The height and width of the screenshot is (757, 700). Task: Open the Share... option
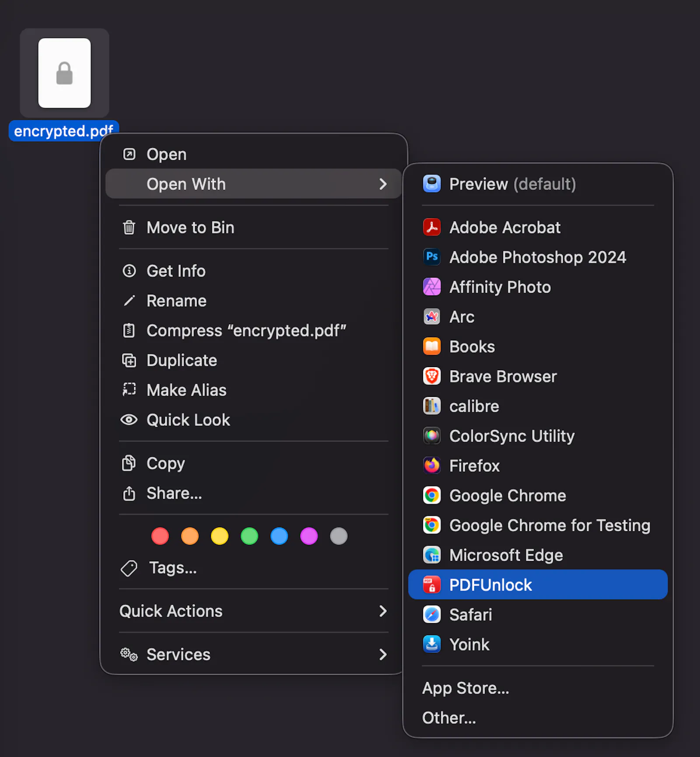pyautogui.click(x=253, y=493)
